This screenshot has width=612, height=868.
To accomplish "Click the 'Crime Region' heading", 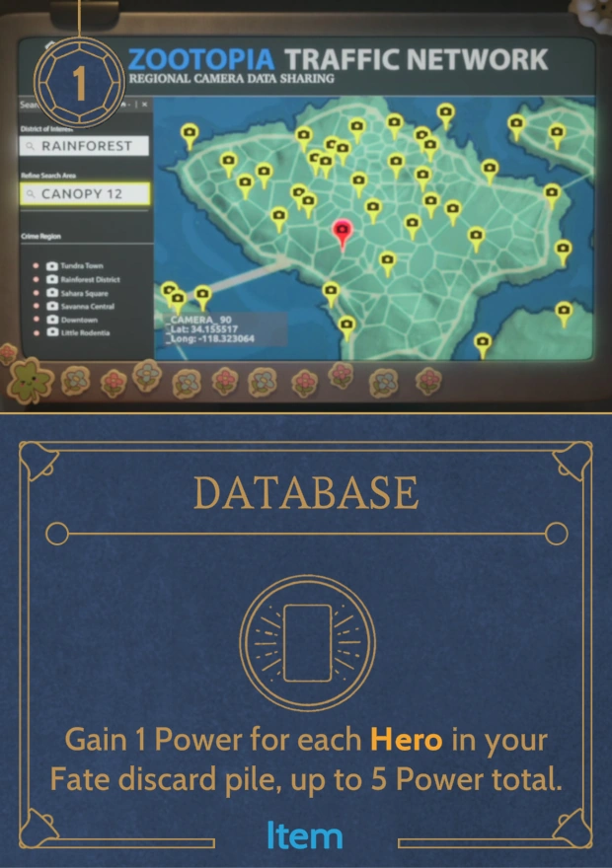I will [41, 237].
